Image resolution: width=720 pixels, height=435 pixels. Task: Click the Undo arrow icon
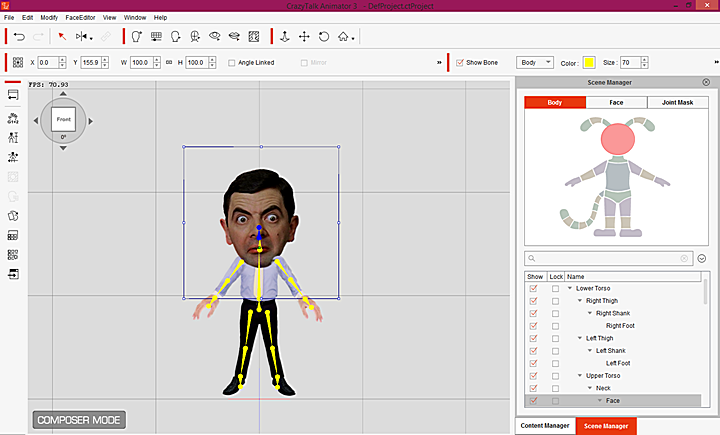click(19, 36)
